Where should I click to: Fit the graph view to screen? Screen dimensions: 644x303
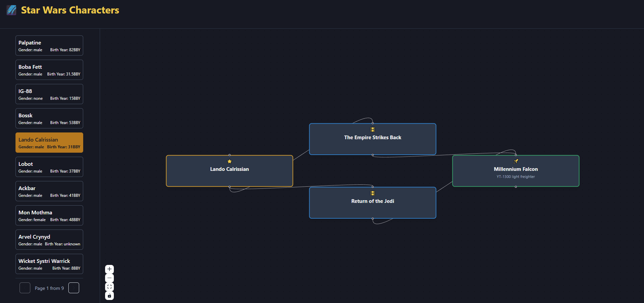pyautogui.click(x=109, y=287)
